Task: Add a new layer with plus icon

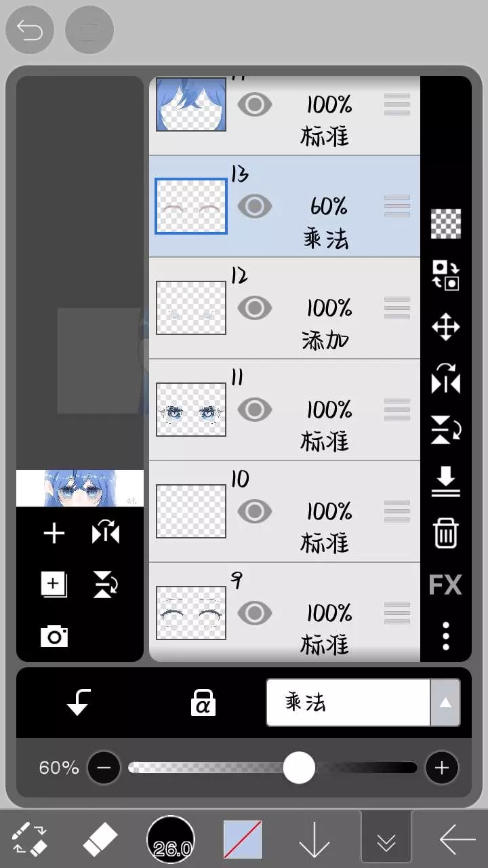Action: coord(54,534)
